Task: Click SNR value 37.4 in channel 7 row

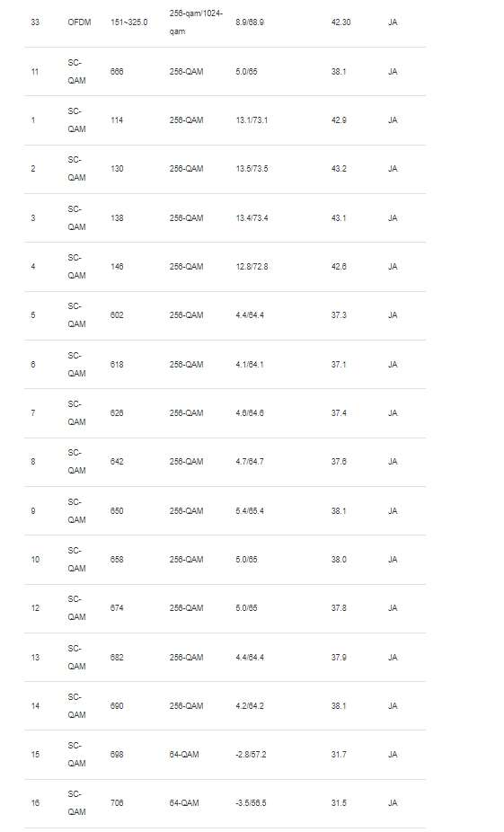Action: [x=339, y=412]
